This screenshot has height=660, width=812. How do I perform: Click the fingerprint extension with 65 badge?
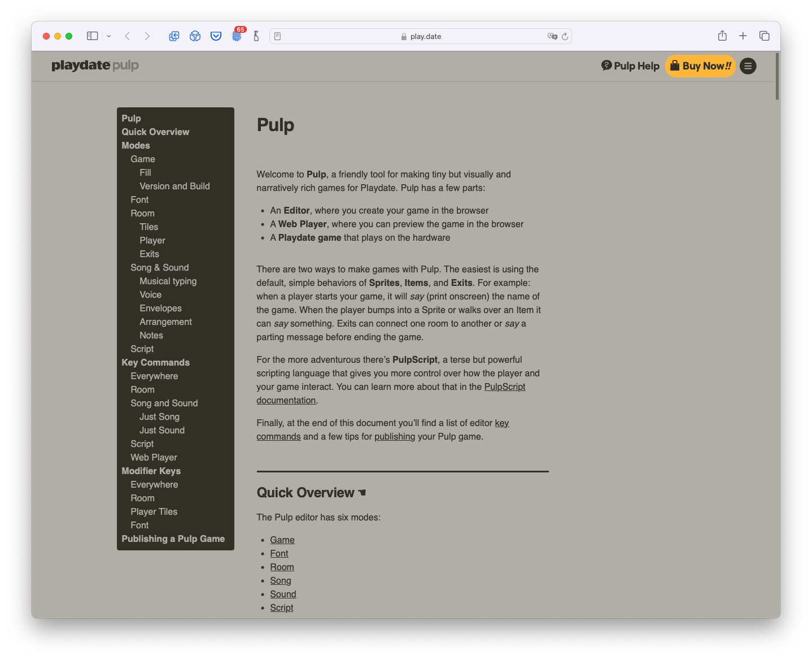click(237, 35)
